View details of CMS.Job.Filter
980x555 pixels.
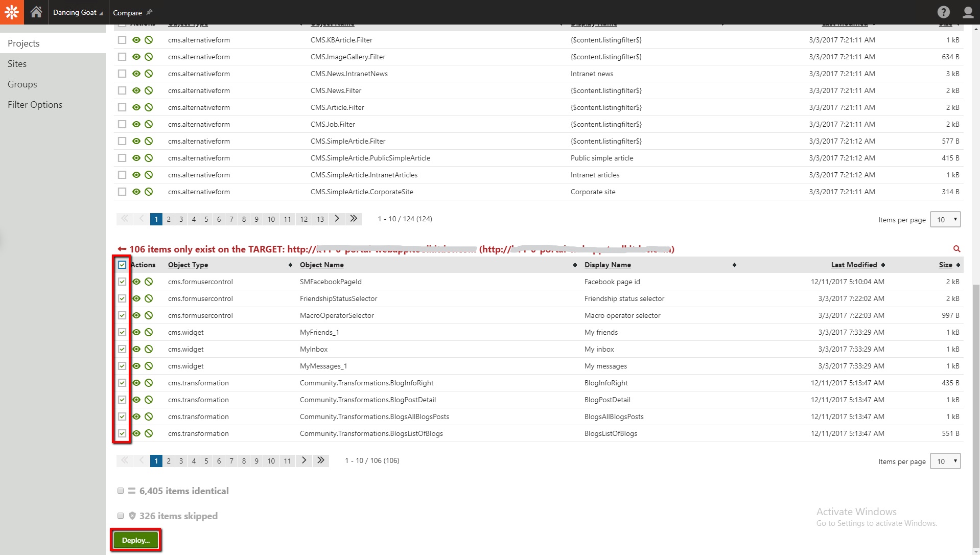coord(136,124)
